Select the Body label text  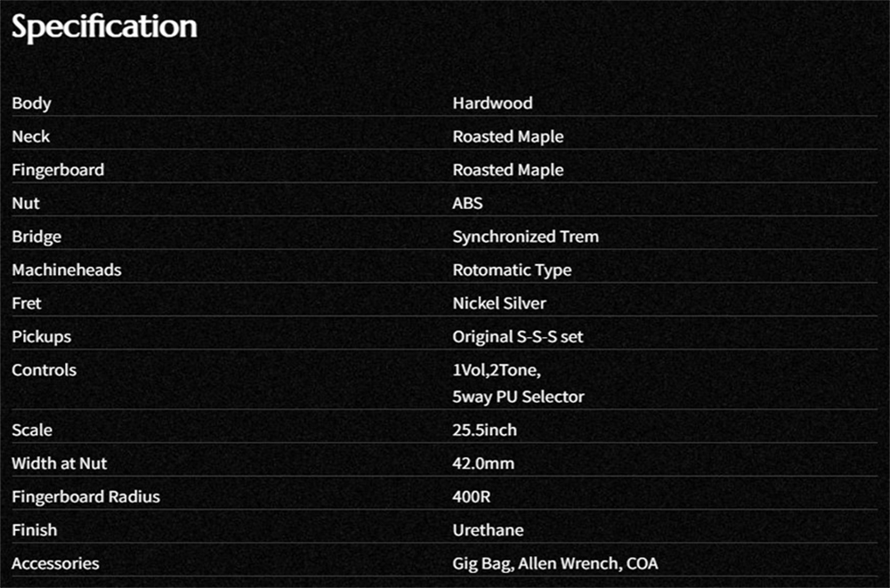(32, 104)
